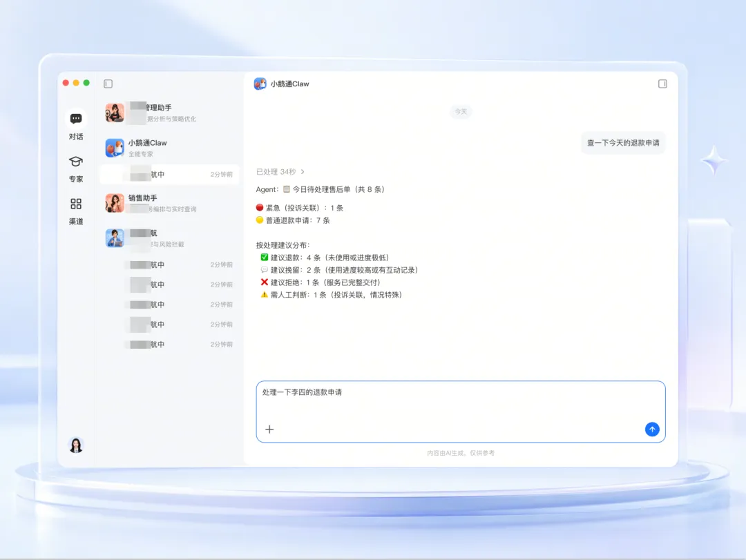Click the 小鹅通Claw title in chat header
Viewport: 746px width, 560px height.
tap(289, 84)
